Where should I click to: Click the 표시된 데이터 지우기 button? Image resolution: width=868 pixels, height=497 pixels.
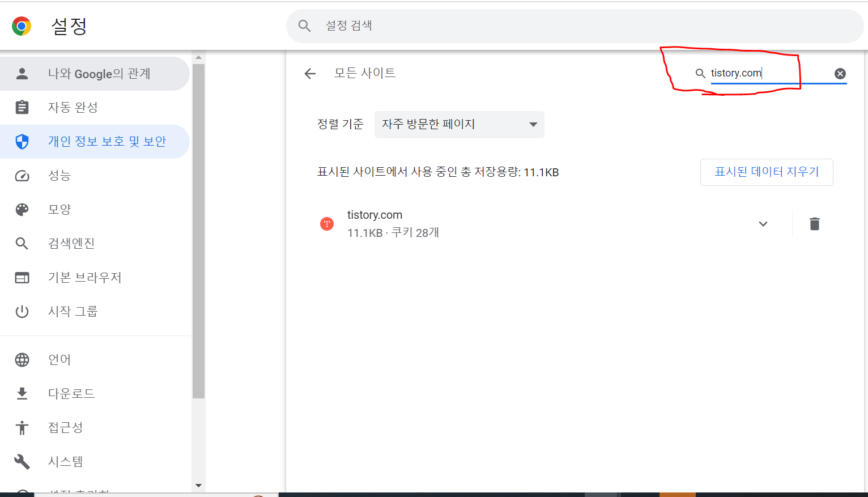click(x=767, y=172)
